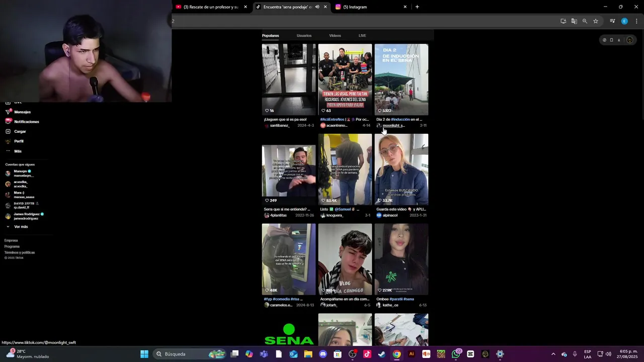Open the Más menu in sidebar
This screenshot has width=644, height=362.
point(14,151)
